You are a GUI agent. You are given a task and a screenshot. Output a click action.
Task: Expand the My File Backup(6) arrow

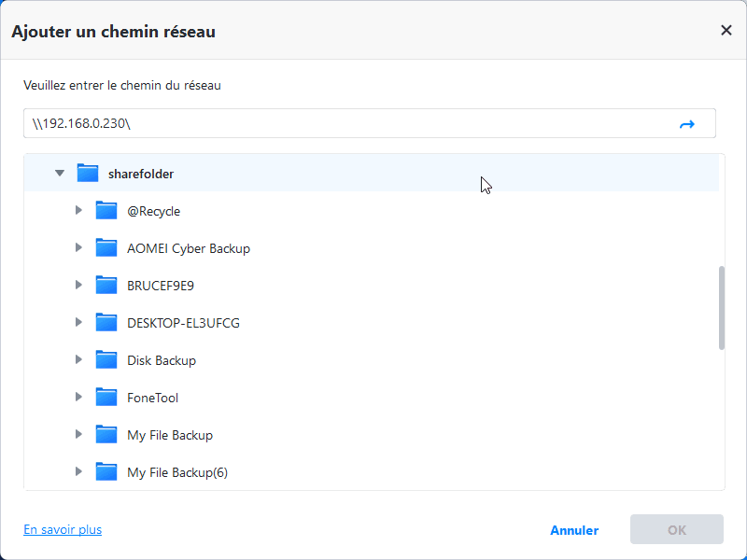tap(79, 472)
